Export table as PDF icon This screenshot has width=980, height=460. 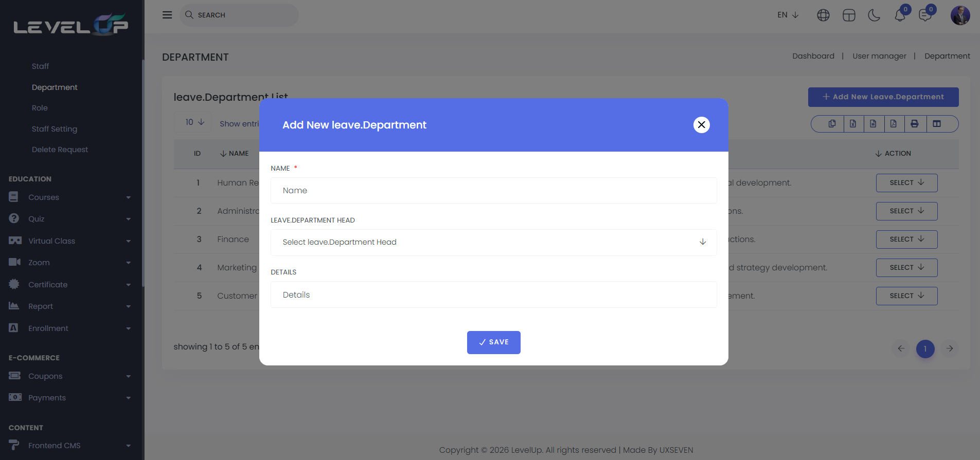(x=893, y=124)
